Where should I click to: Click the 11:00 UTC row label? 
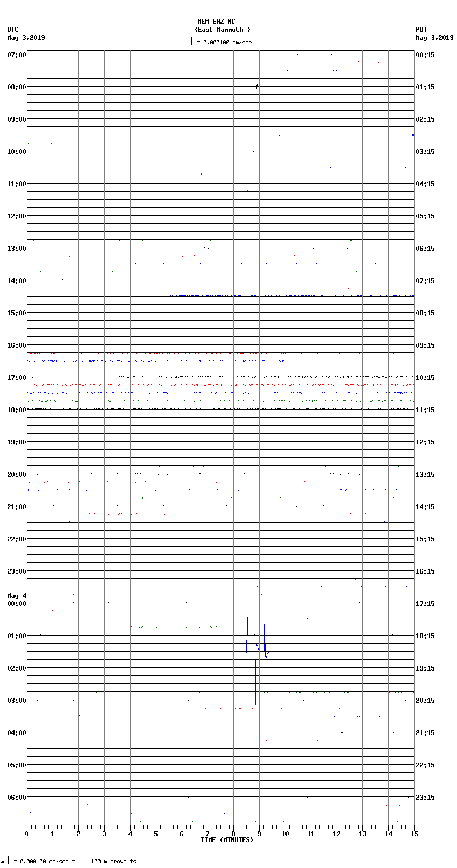click(x=17, y=184)
